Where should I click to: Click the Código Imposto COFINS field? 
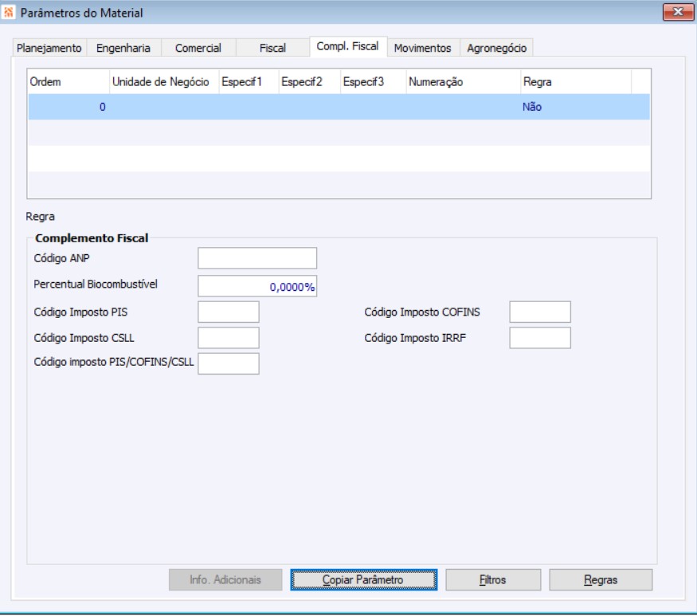point(540,312)
